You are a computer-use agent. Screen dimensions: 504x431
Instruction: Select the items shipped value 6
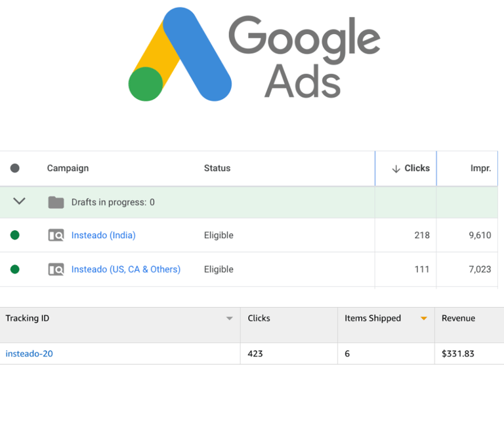coord(347,354)
